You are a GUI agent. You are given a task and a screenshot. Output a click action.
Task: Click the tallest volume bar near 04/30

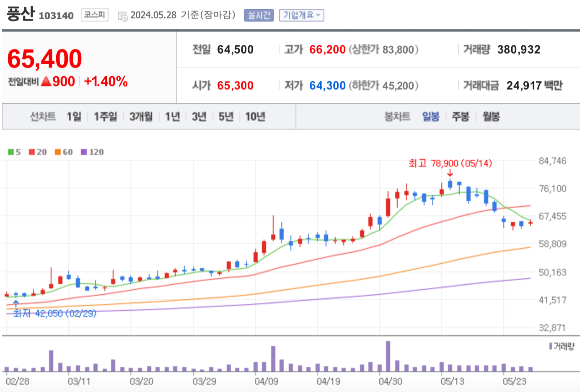coord(388,356)
